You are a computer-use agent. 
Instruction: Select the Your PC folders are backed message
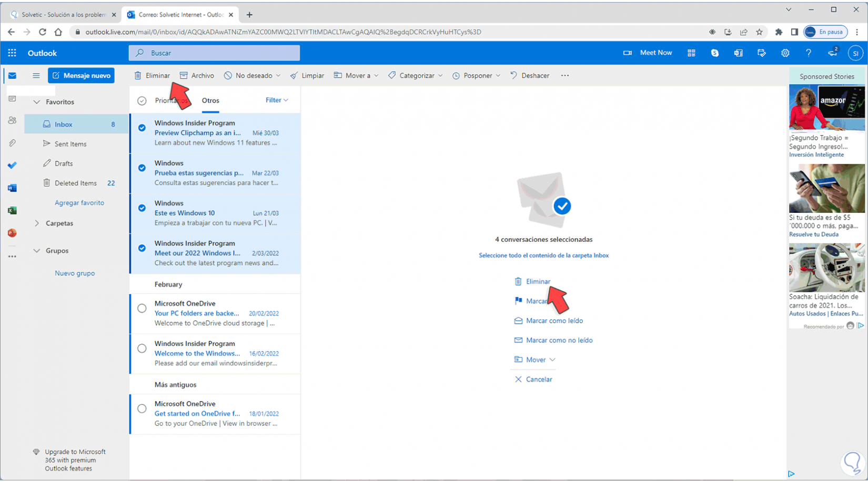tap(142, 309)
